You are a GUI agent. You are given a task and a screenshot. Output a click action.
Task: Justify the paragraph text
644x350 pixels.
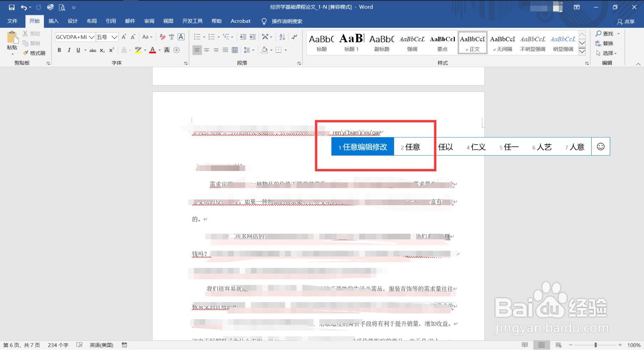[225, 50]
